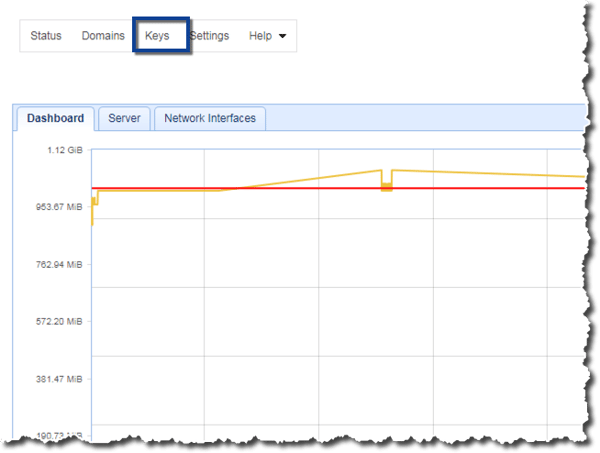The width and height of the screenshot is (600, 453).
Task: Click the yellow line's initial step at chart start
Action: [94, 203]
